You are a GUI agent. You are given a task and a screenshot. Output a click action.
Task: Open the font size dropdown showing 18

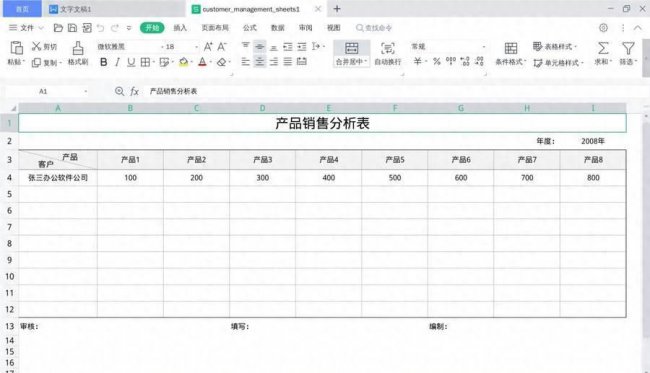tap(182, 46)
